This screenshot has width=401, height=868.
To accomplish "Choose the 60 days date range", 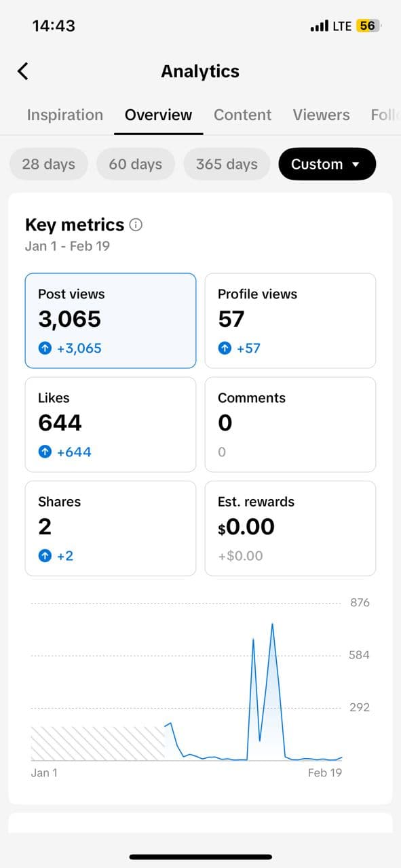I will click(136, 163).
